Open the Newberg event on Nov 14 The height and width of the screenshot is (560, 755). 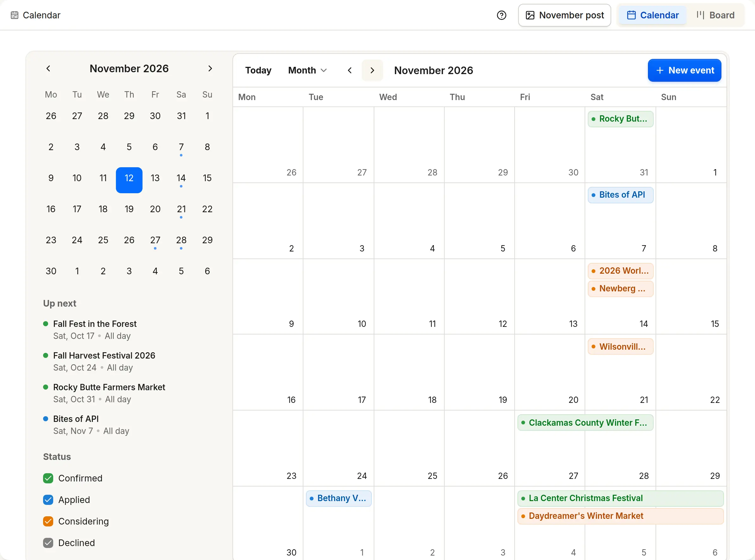[x=620, y=289]
